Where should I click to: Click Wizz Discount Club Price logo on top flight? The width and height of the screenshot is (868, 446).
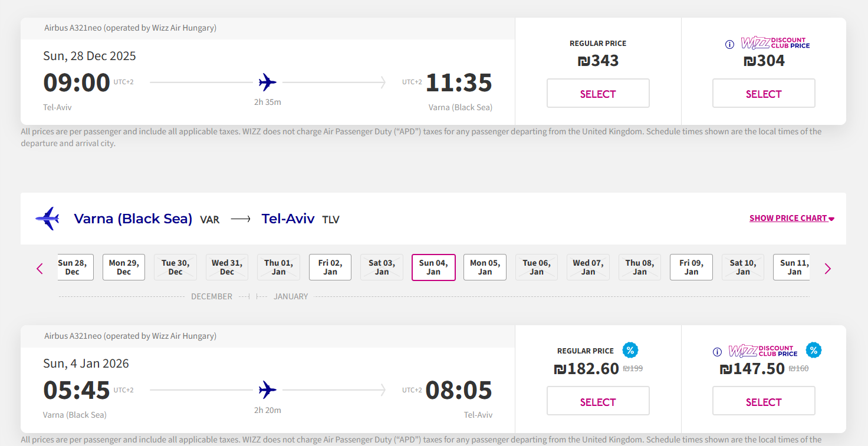pos(775,43)
